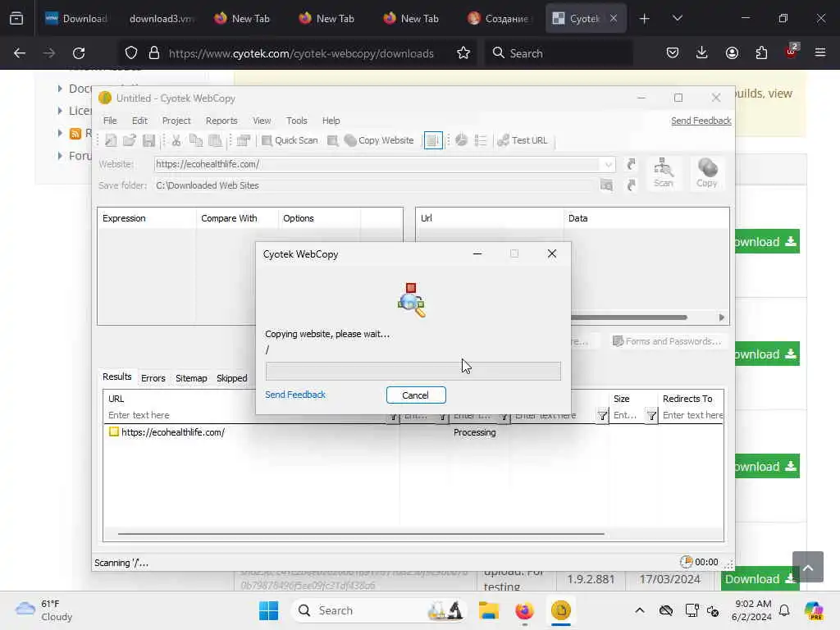Expand the Licence tree item on webpage
Image resolution: width=840 pixels, height=630 pixels.
click(60, 111)
